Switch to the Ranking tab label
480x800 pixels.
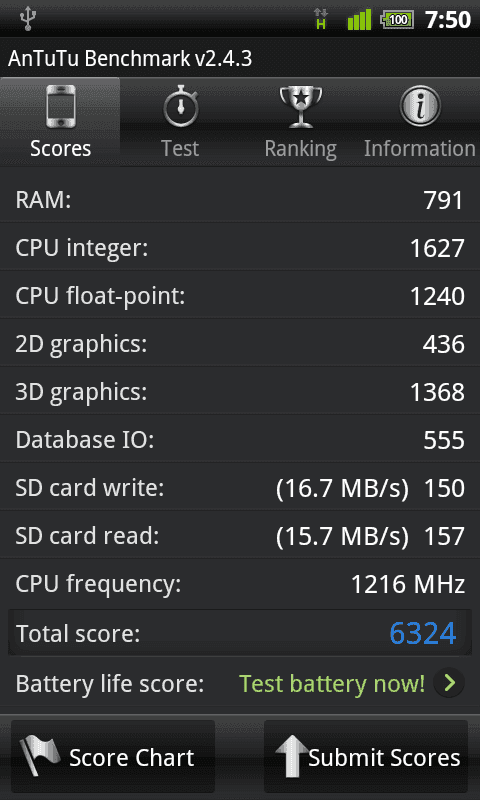[300, 149]
